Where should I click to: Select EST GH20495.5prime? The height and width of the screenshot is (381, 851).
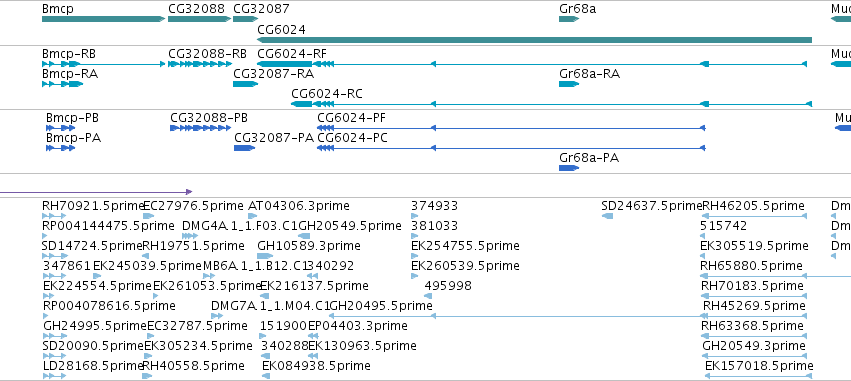(x=381, y=306)
